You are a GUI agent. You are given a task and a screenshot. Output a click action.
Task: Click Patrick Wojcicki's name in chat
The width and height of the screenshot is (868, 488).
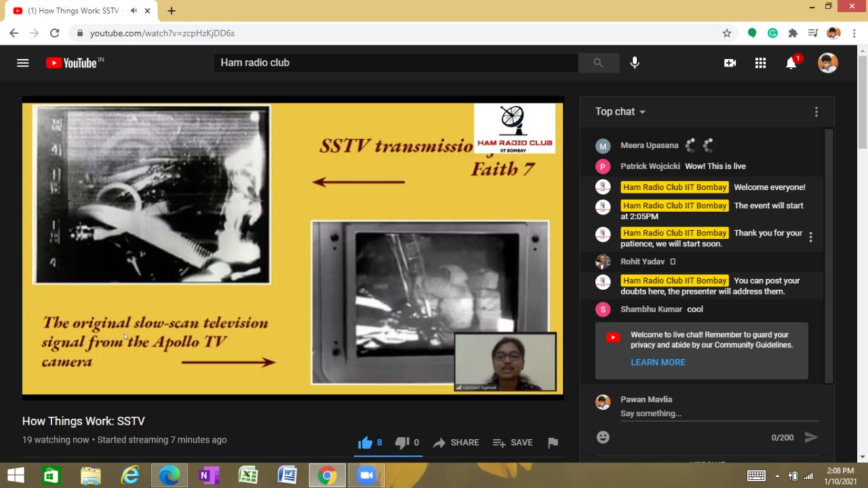pyautogui.click(x=650, y=166)
